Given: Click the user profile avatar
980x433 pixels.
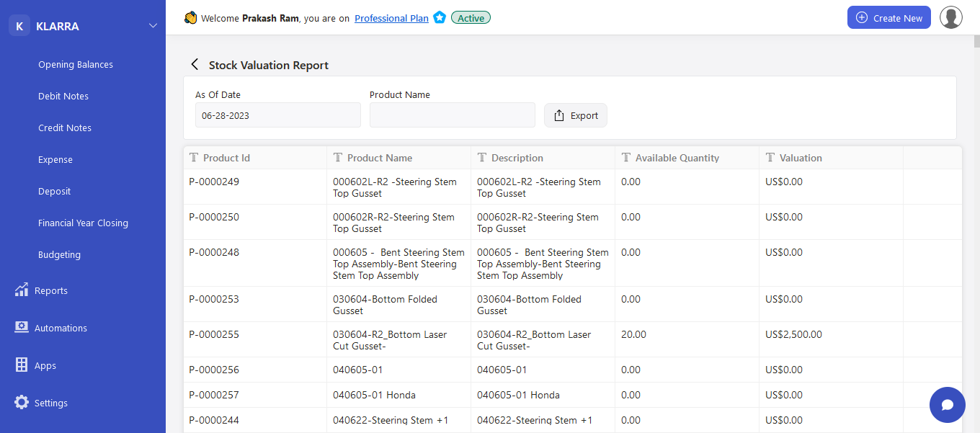Looking at the screenshot, I should click(x=951, y=17).
